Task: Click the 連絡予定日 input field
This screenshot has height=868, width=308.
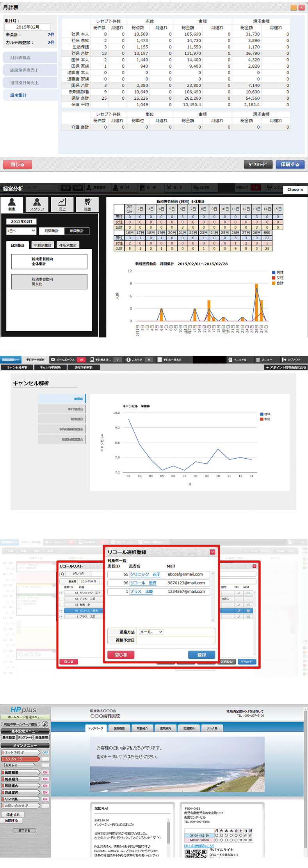Action: pyautogui.click(x=175, y=640)
